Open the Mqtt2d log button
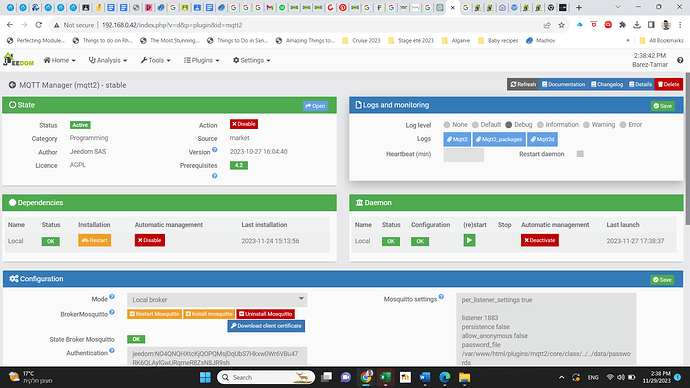 [x=543, y=139]
